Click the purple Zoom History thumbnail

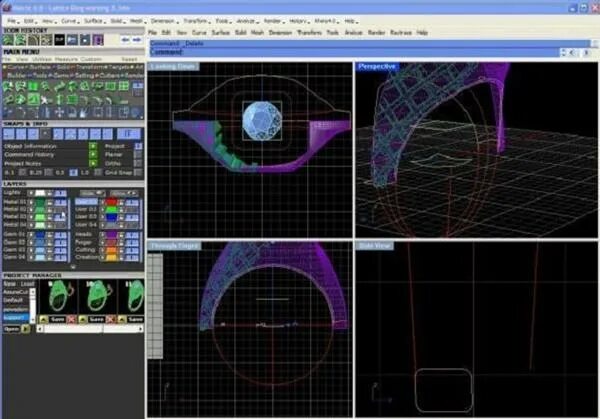98,40
